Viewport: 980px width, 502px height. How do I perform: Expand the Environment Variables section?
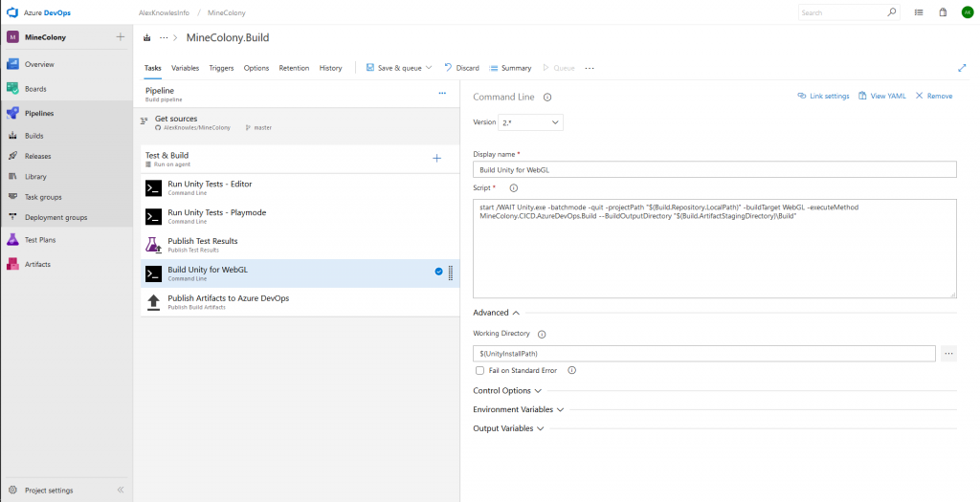pyautogui.click(x=518, y=409)
